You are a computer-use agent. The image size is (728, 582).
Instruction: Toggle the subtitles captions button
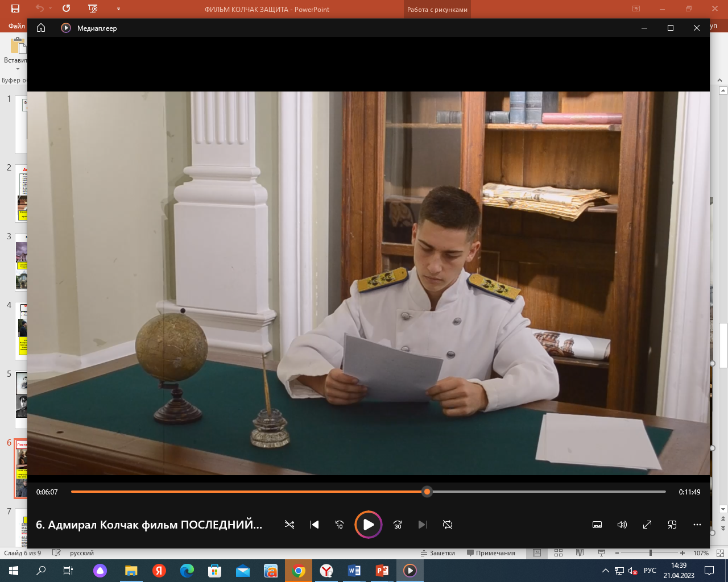[x=597, y=525]
